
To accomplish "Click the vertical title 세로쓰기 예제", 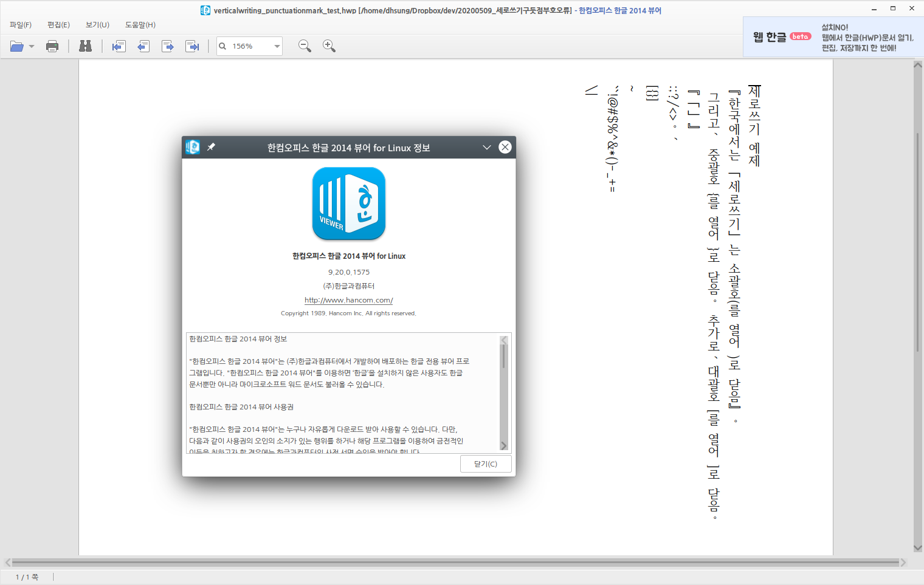I will tap(754, 126).
